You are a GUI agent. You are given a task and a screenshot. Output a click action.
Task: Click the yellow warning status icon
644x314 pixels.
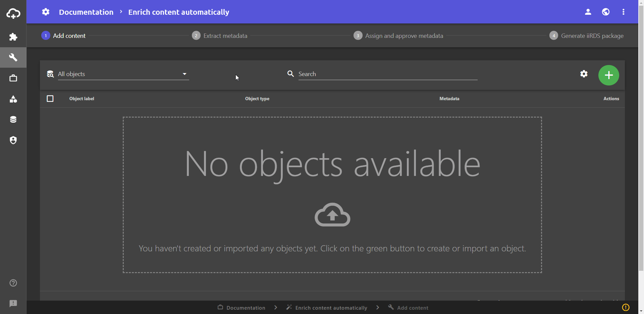coord(626,307)
